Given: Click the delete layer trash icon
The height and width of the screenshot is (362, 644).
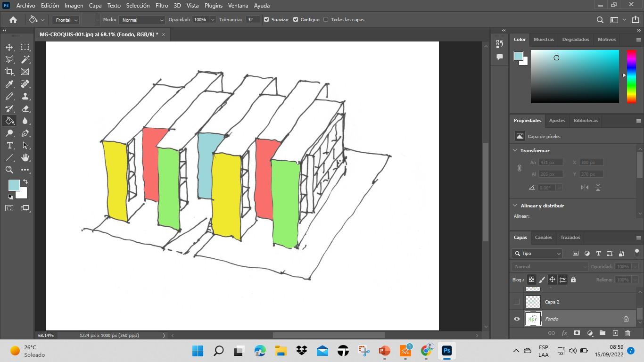Looking at the screenshot, I should coord(627,333).
